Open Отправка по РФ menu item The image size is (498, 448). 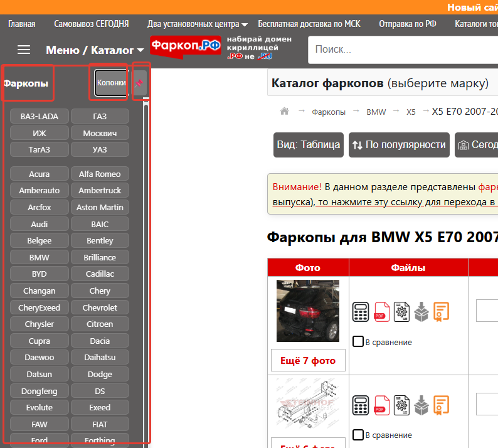pyautogui.click(x=408, y=24)
